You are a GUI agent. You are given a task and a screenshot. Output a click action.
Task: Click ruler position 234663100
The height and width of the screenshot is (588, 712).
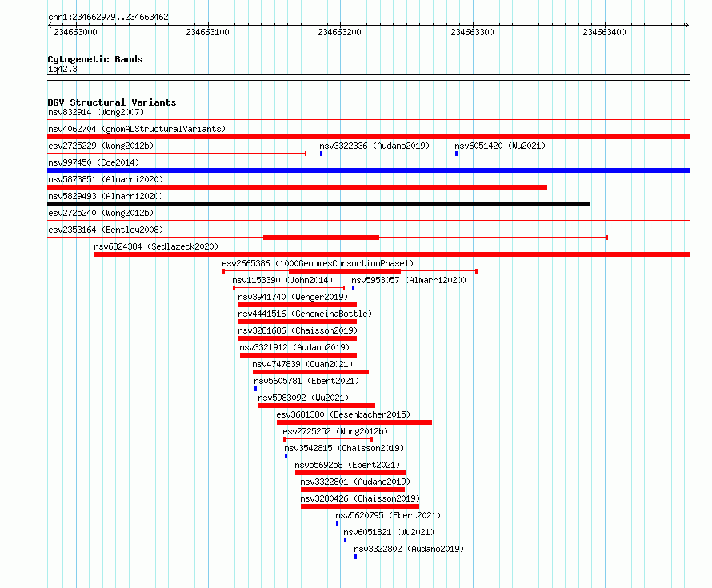tap(207, 32)
